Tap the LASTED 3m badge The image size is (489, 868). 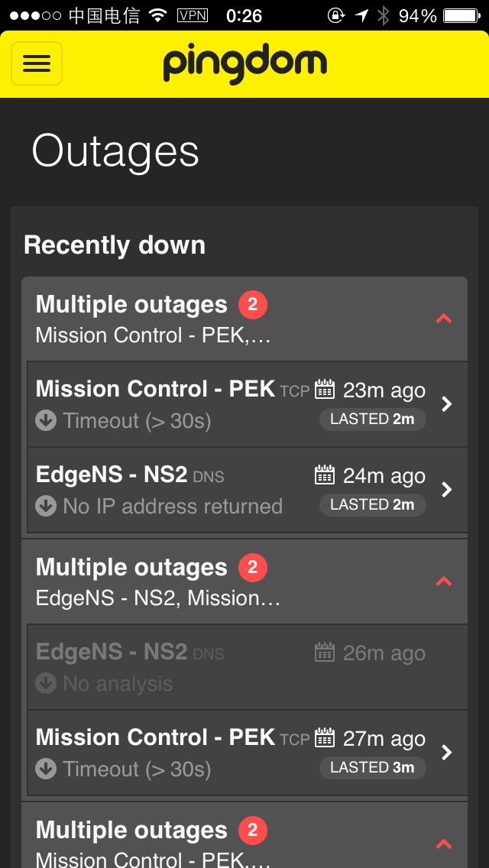(372, 767)
